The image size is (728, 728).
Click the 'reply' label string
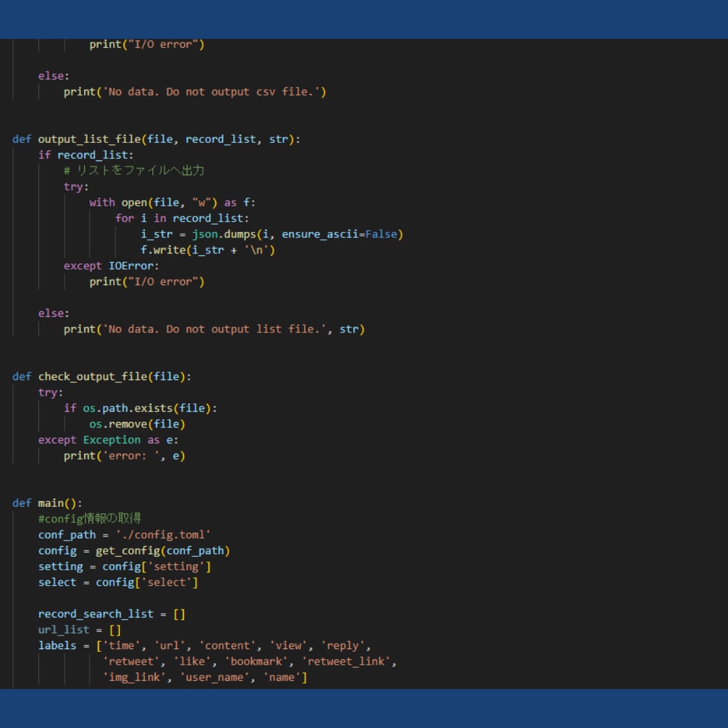(x=342, y=646)
